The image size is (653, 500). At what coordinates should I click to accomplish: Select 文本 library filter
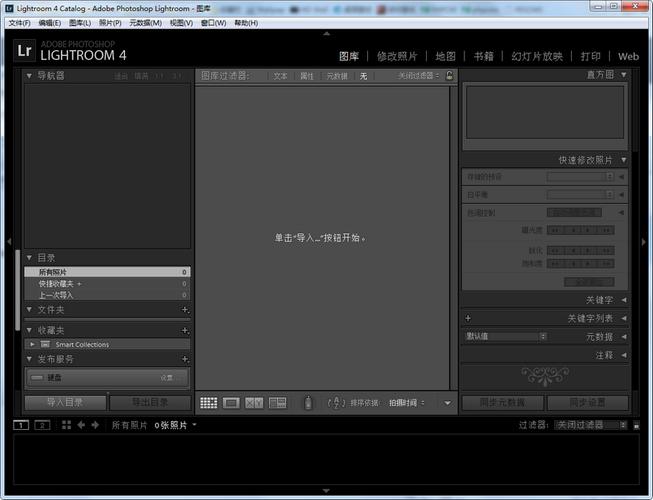click(x=280, y=76)
